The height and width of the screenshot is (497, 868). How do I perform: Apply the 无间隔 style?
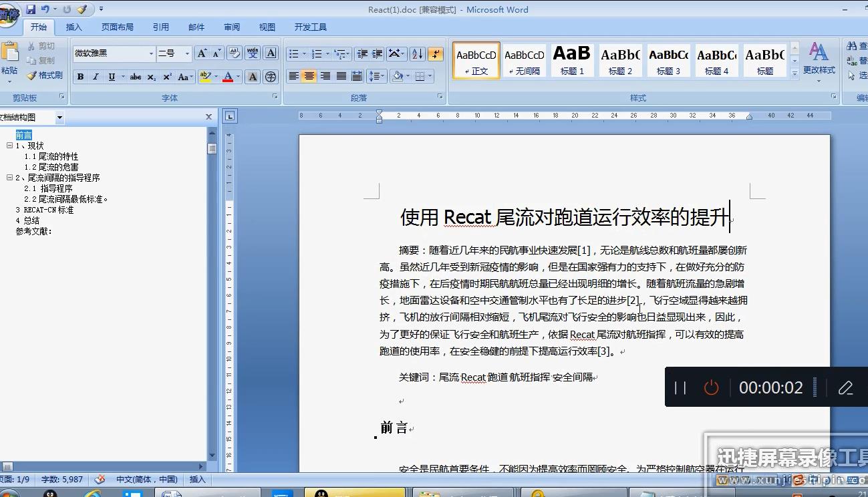(524, 61)
